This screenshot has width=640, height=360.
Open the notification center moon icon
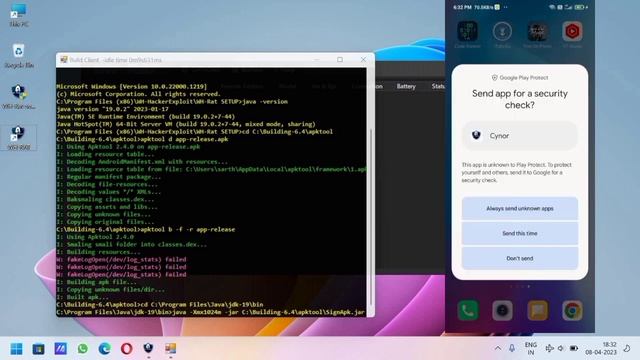627,348
